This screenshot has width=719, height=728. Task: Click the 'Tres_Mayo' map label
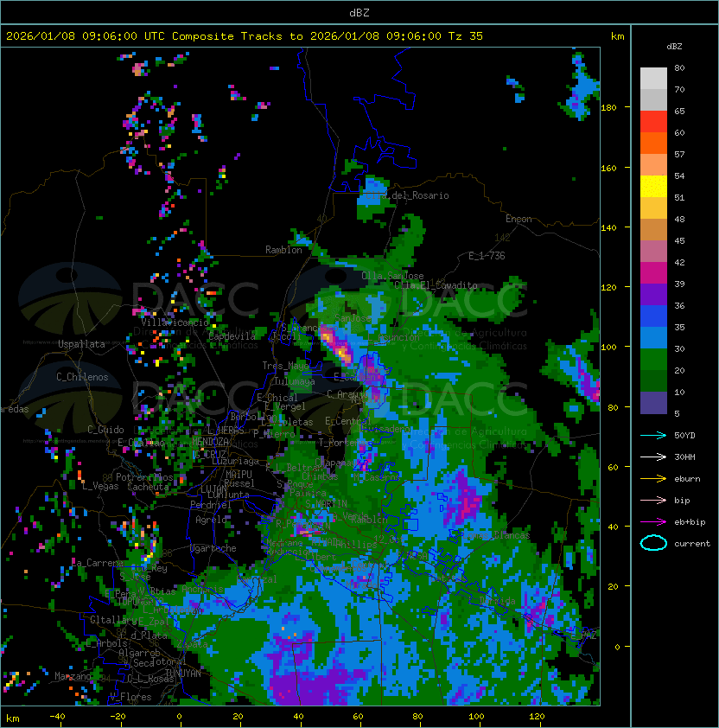[285, 366]
